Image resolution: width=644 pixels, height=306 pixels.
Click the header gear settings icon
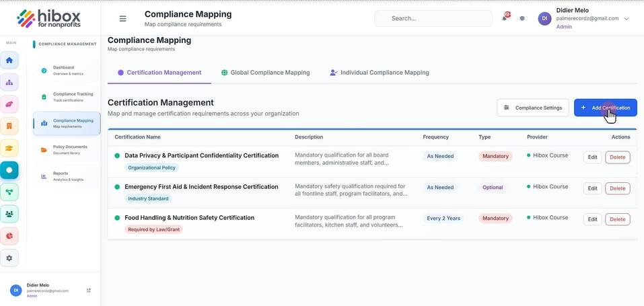[x=522, y=18]
